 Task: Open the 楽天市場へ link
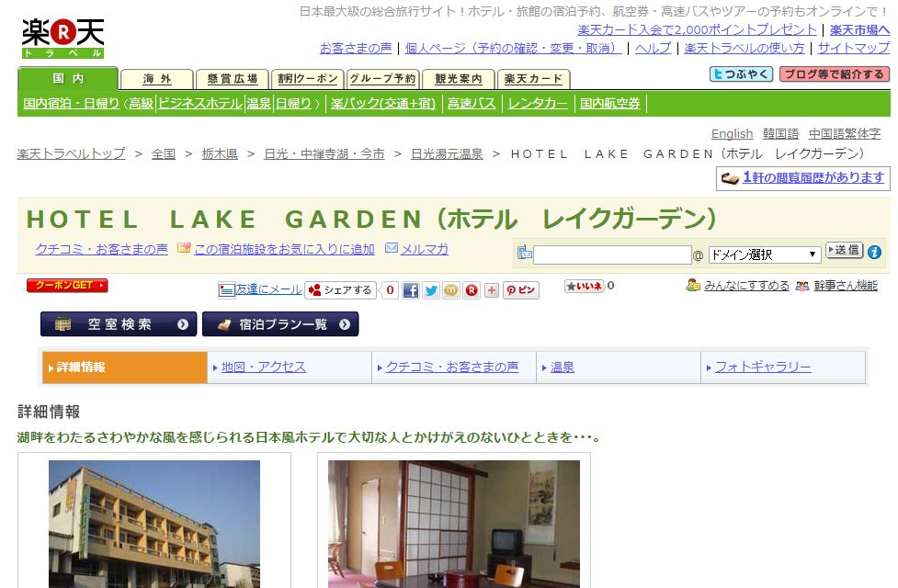[x=859, y=29]
